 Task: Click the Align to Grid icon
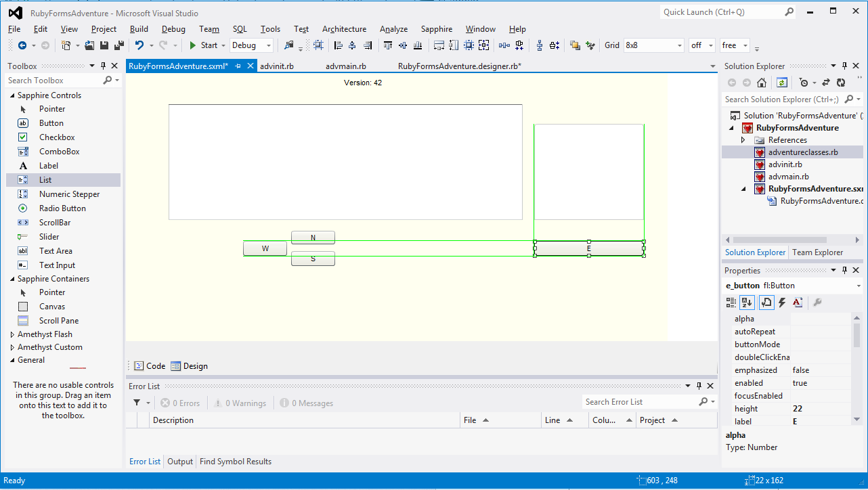pyautogui.click(x=318, y=45)
